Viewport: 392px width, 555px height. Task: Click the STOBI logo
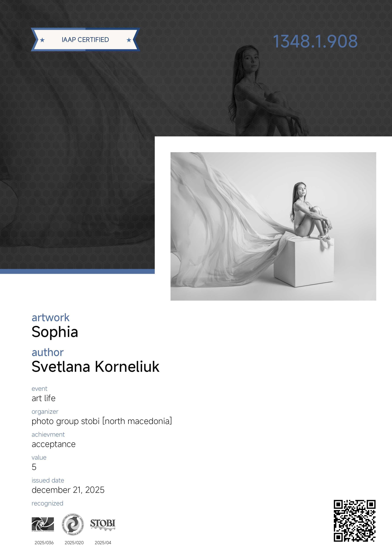coord(103,525)
